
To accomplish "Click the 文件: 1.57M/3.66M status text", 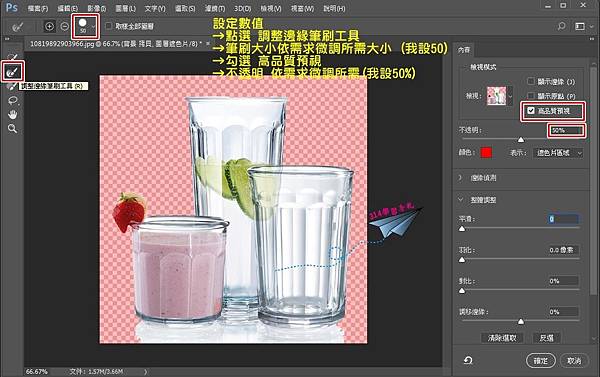I will (x=96, y=372).
